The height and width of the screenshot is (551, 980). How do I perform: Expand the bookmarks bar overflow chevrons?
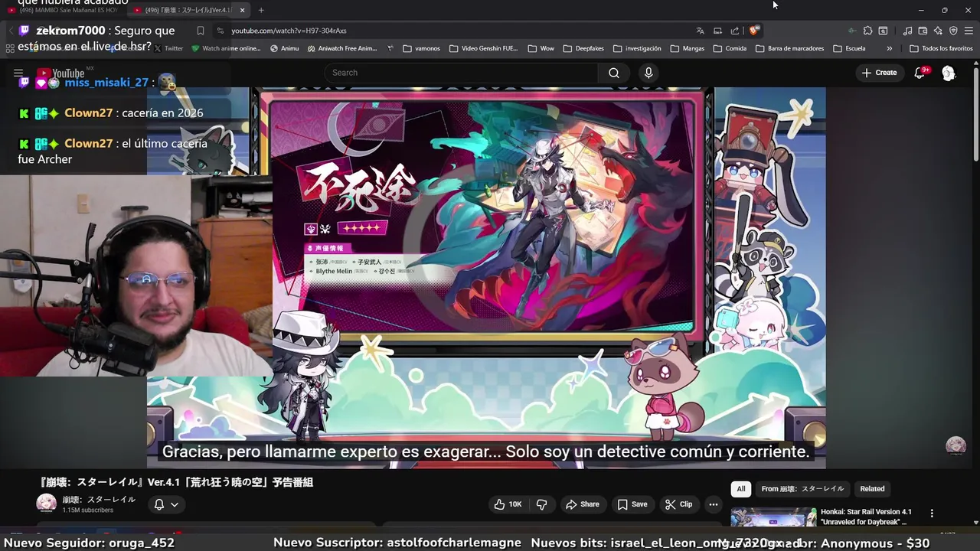pyautogui.click(x=889, y=48)
